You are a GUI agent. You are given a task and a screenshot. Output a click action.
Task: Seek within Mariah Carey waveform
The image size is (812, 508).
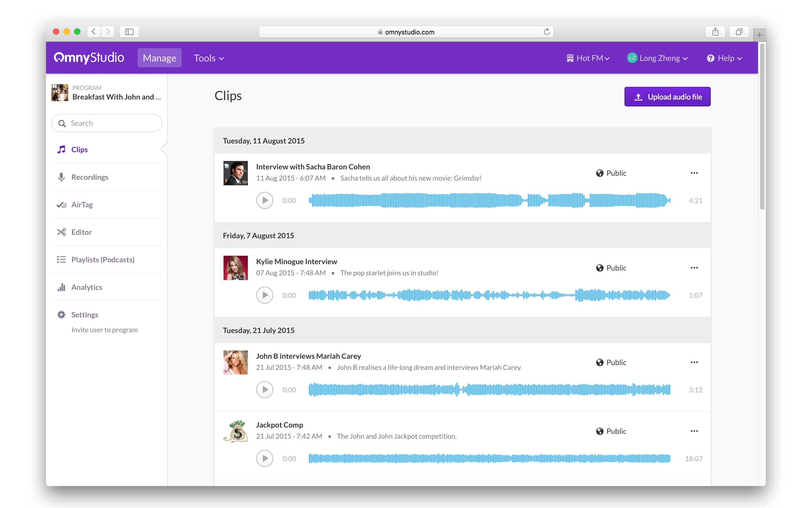pyautogui.click(x=489, y=389)
